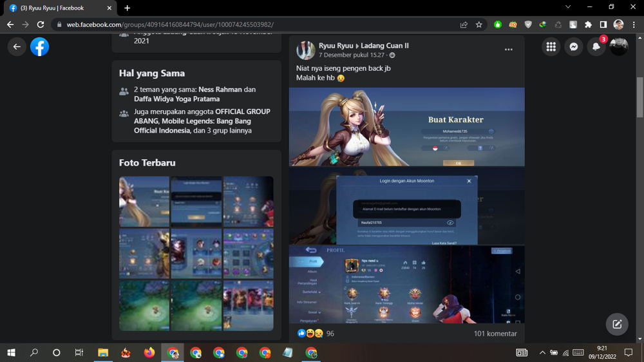Click the new message compose icon
The image size is (644, 362).
pos(617,324)
